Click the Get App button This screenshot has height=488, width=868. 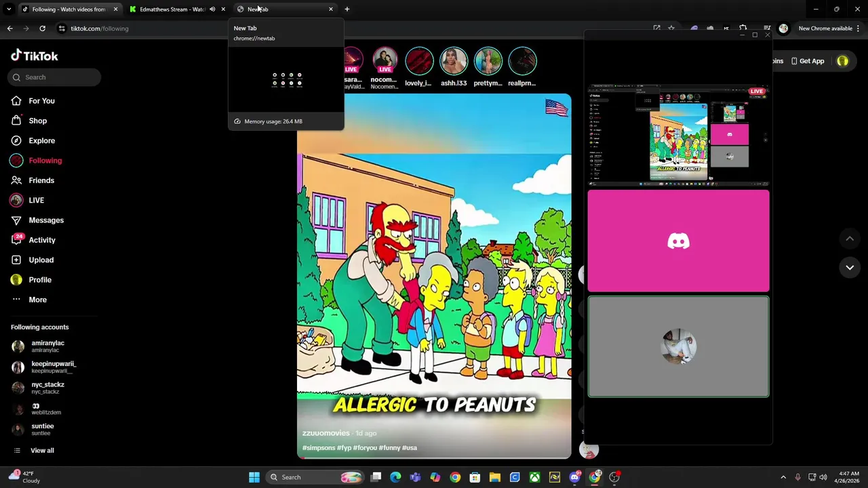[x=808, y=61]
